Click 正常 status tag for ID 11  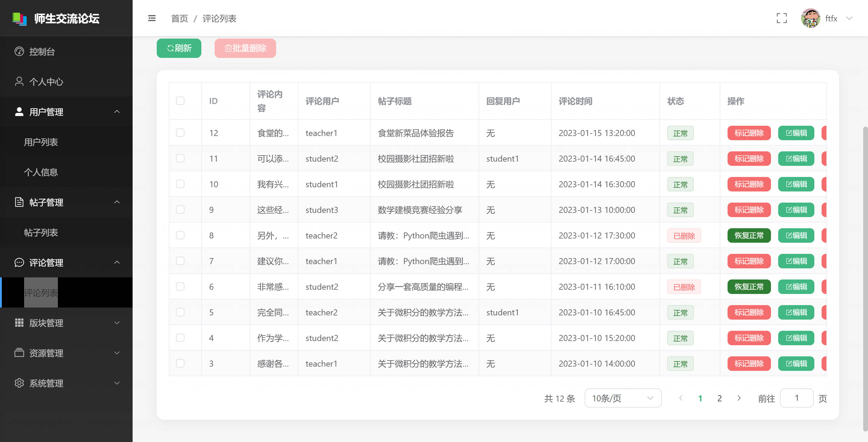(680, 159)
